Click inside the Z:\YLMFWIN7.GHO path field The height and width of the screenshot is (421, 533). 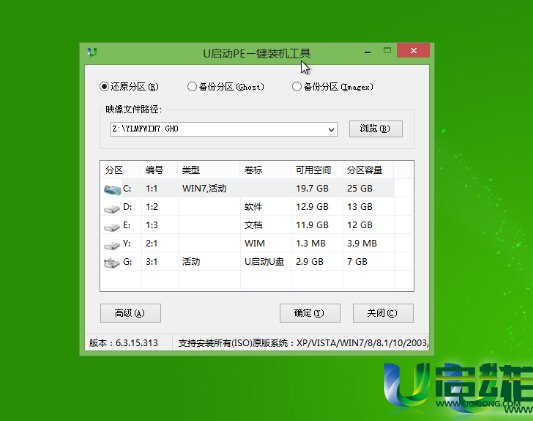point(218,129)
